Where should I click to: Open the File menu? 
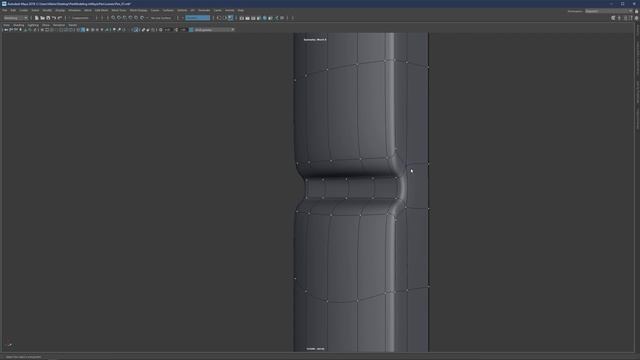pos(5,10)
